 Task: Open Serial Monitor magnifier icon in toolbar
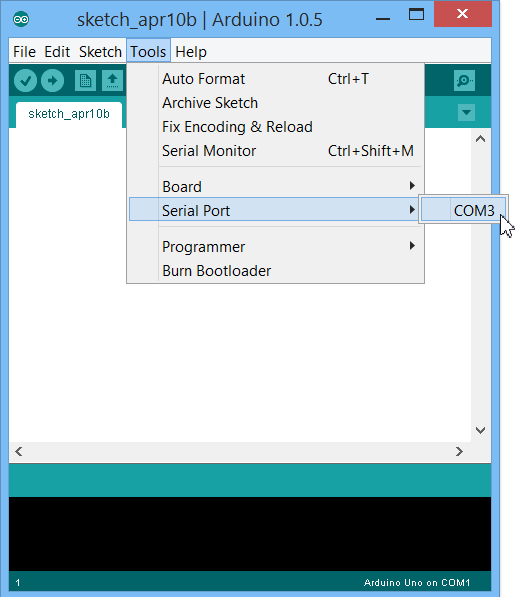(x=464, y=80)
